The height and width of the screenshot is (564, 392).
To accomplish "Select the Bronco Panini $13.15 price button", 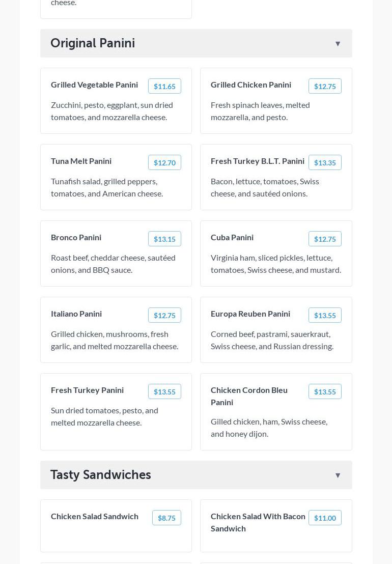I will (x=164, y=239).
